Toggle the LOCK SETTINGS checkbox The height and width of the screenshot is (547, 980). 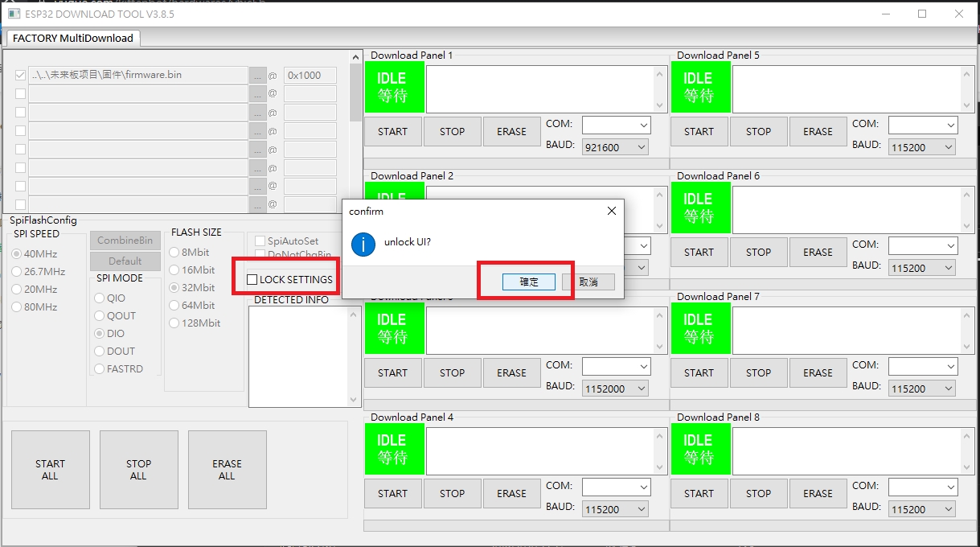point(252,279)
